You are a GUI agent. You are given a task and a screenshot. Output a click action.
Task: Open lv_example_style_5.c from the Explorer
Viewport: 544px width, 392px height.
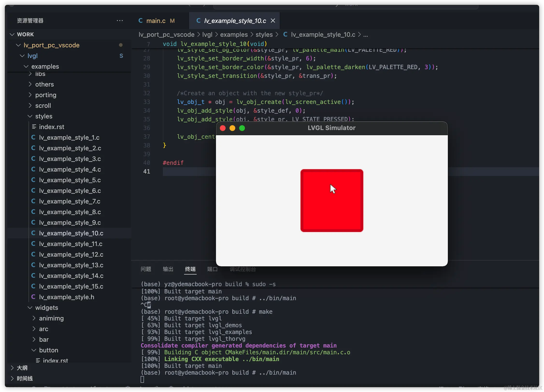tap(70, 180)
